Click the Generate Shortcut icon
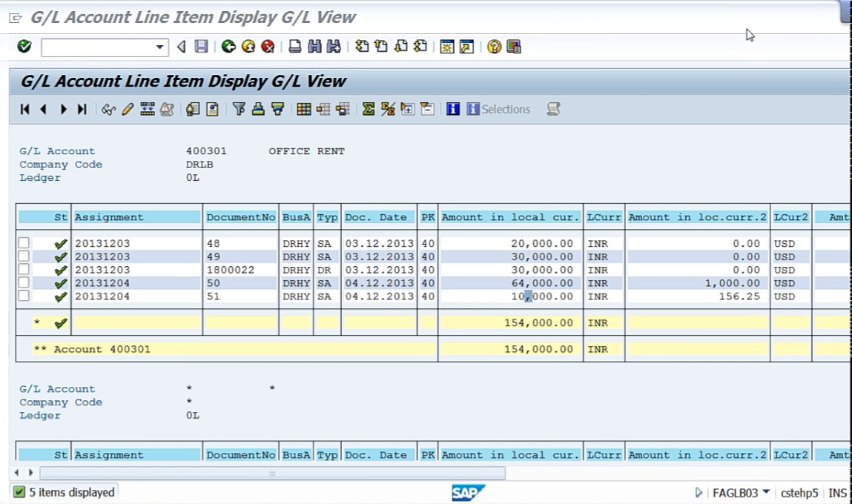 point(466,47)
